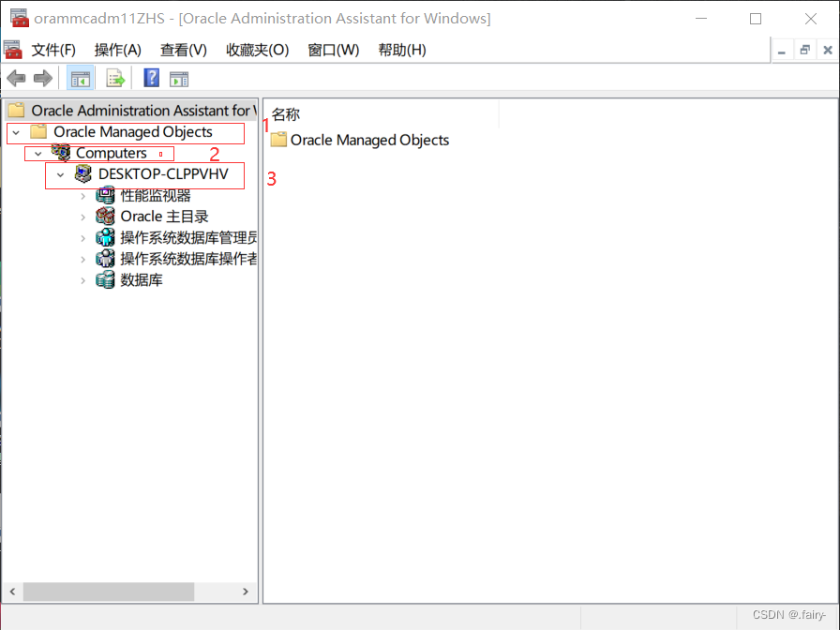Expand the 性能监视器 node
This screenshot has width=840, height=630.
coord(83,196)
